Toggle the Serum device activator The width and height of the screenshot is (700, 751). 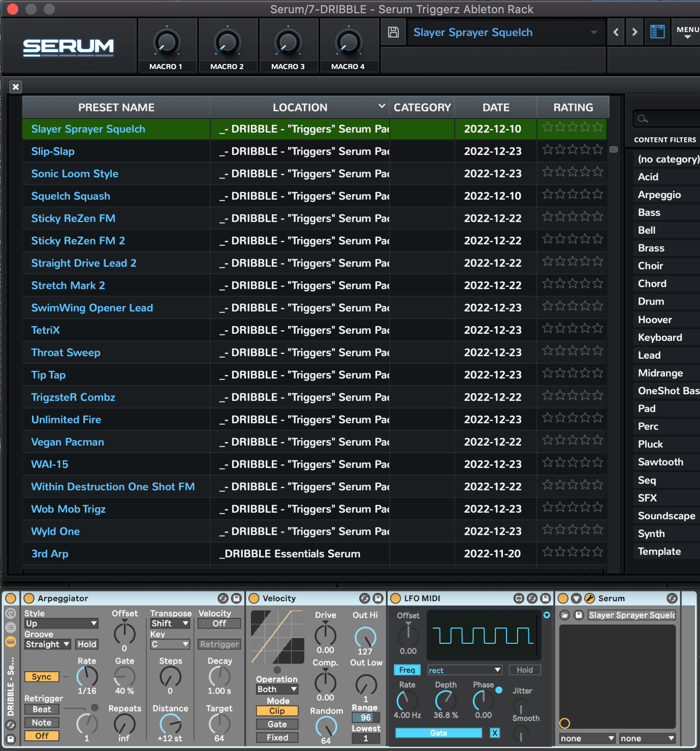click(563, 598)
